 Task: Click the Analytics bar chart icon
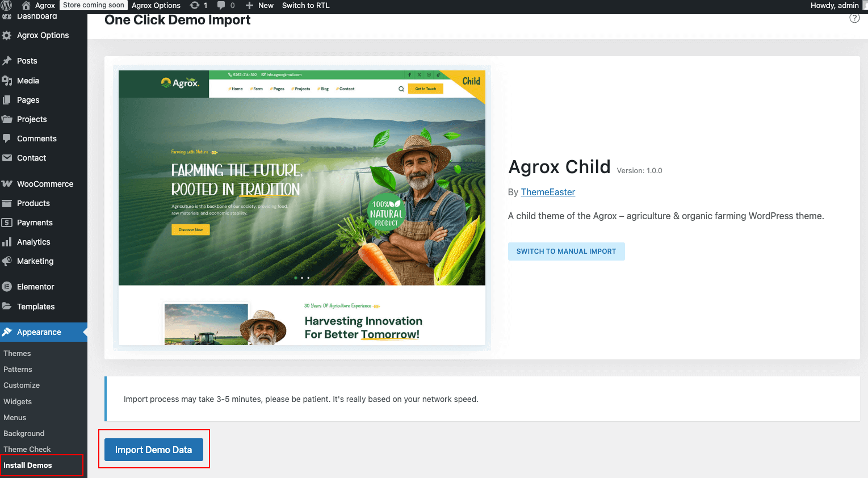pos(7,242)
